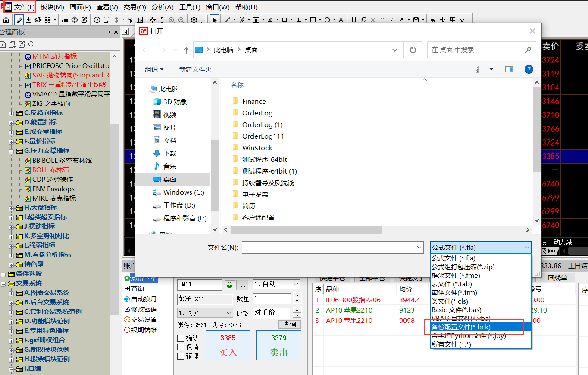
Task: Select the text A annotation tool
Action: [x=341, y=20]
